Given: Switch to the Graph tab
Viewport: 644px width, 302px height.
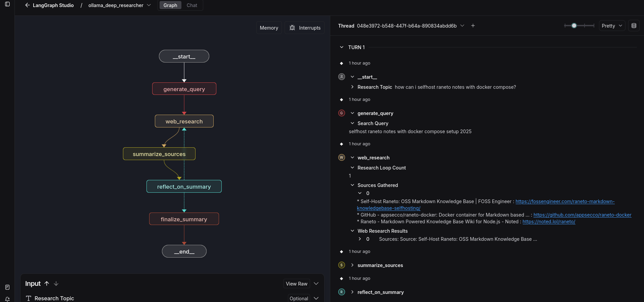Looking at the screenshot, I should coord(170,5).
